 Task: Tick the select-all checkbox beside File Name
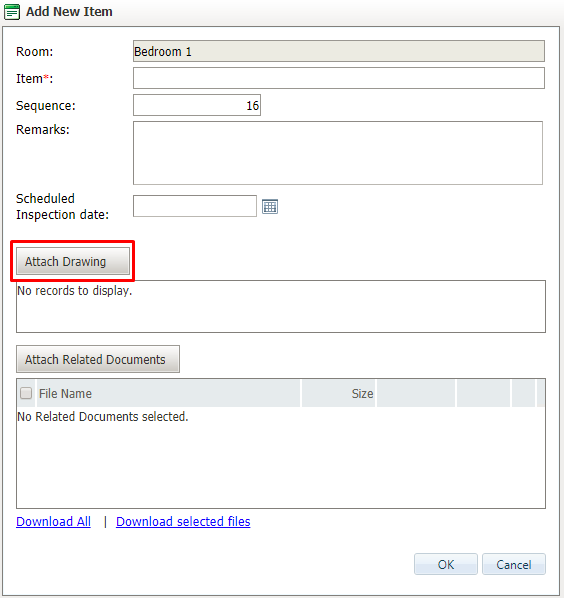click(26, 393)
